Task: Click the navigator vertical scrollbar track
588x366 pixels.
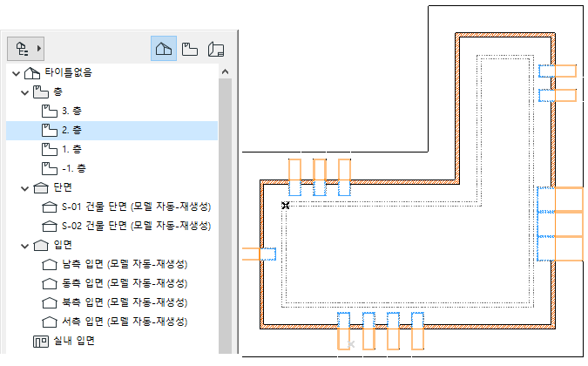Action: (x=225, y=215)
